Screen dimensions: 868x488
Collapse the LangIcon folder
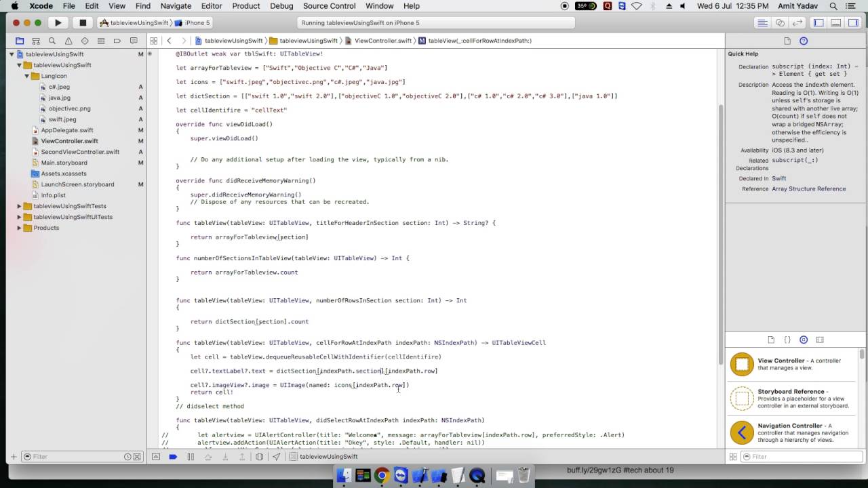[x=27, y=76]
